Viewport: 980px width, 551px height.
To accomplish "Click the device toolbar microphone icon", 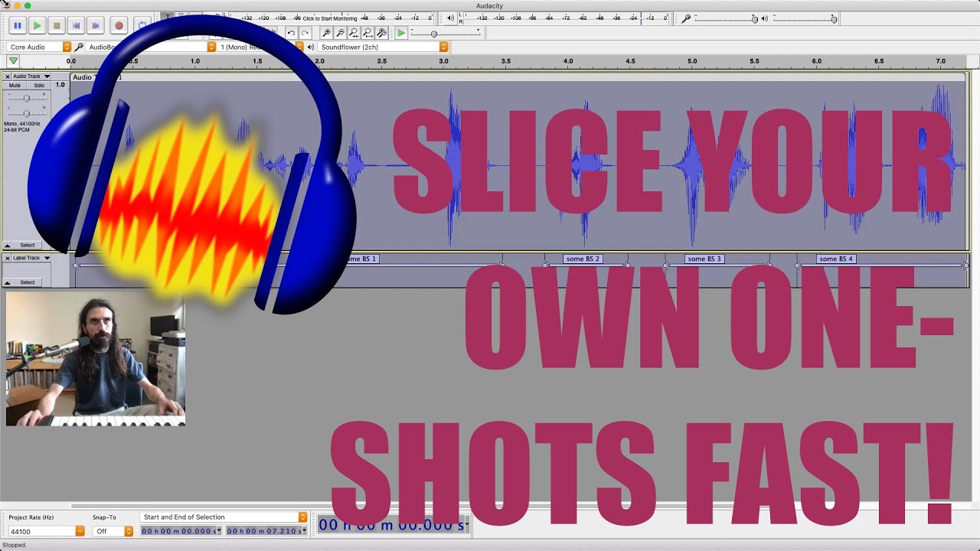I will (x=78, y=47).
